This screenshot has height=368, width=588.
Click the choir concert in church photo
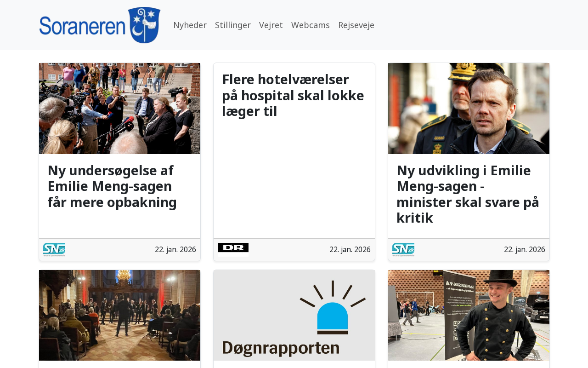pyautogui.click(x=119, y=315)
